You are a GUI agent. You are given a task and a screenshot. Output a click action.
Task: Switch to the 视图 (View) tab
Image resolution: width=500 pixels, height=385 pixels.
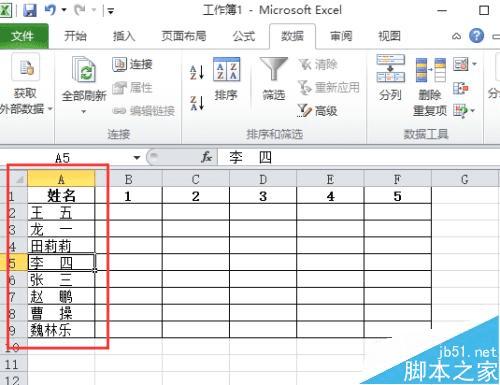389,36
